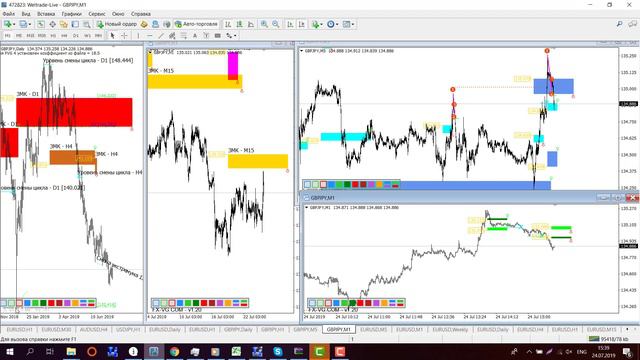The height and width of the screenshot is (360, 640).
Task: Switch to line chart mode icon
Action: pyautogui.click(x=251, y=24)
